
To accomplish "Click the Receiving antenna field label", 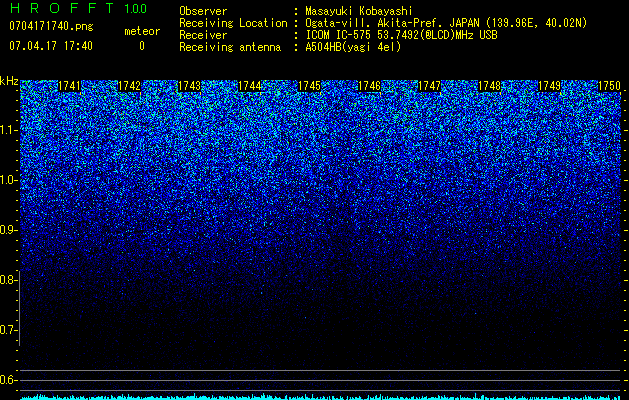I will point(230,47).
